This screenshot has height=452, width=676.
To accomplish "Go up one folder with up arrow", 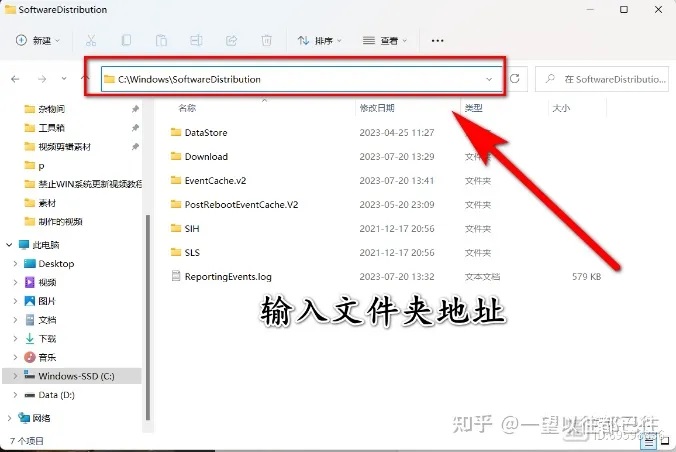I will point(85,78).
